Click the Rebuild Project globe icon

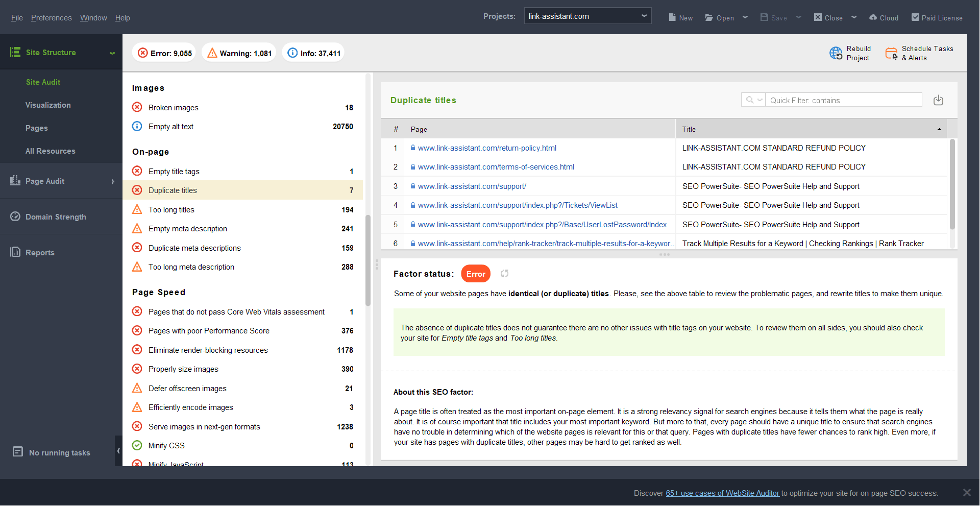pos(836,53)
